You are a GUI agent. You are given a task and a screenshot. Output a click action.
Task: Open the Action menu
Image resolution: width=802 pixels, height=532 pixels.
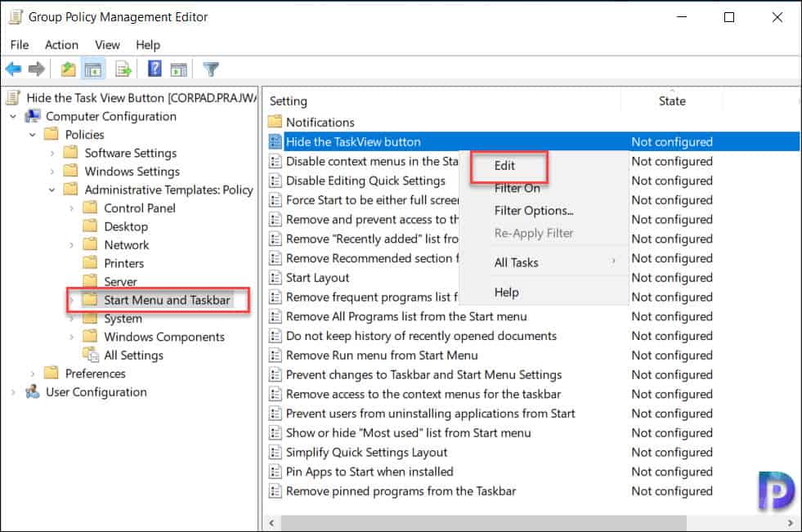coord(61,45)
